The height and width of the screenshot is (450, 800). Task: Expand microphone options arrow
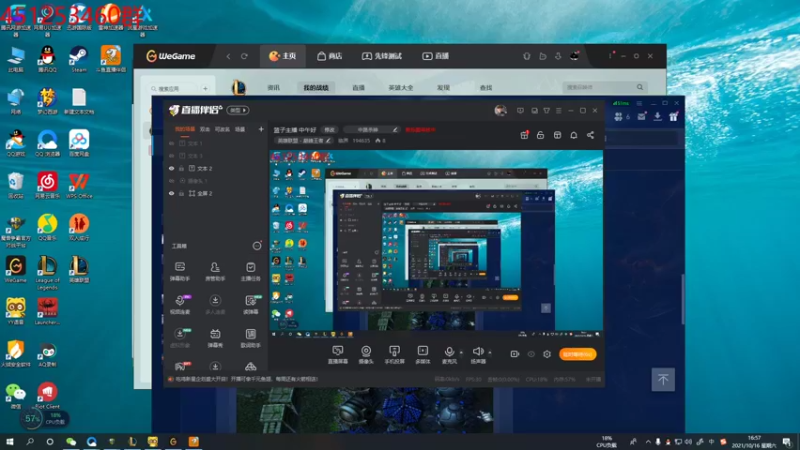(461, 352)
